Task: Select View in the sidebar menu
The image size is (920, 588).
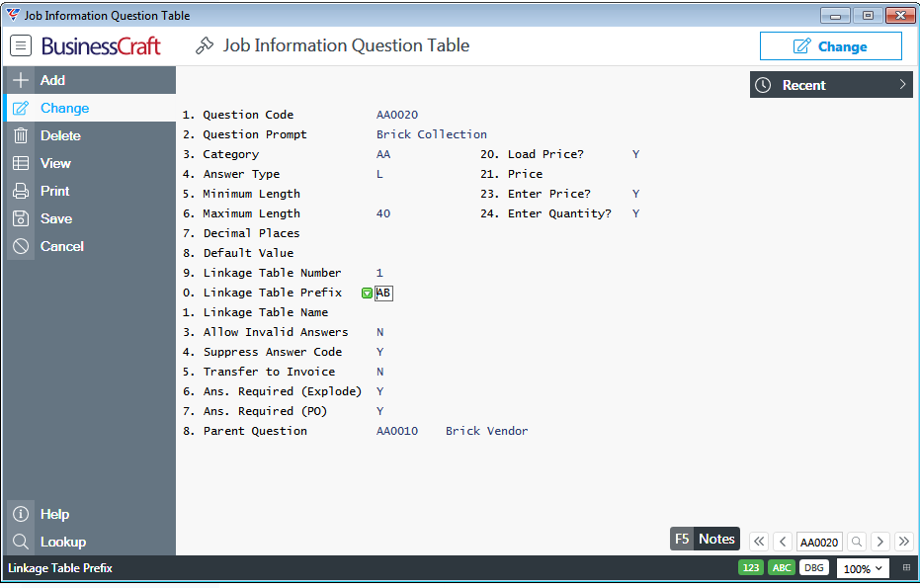Action: point(89,163)
